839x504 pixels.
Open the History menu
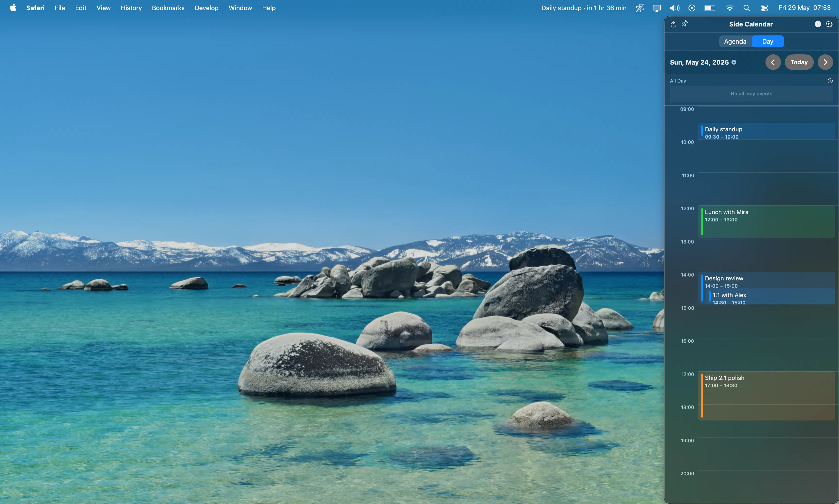click(131, 8)
